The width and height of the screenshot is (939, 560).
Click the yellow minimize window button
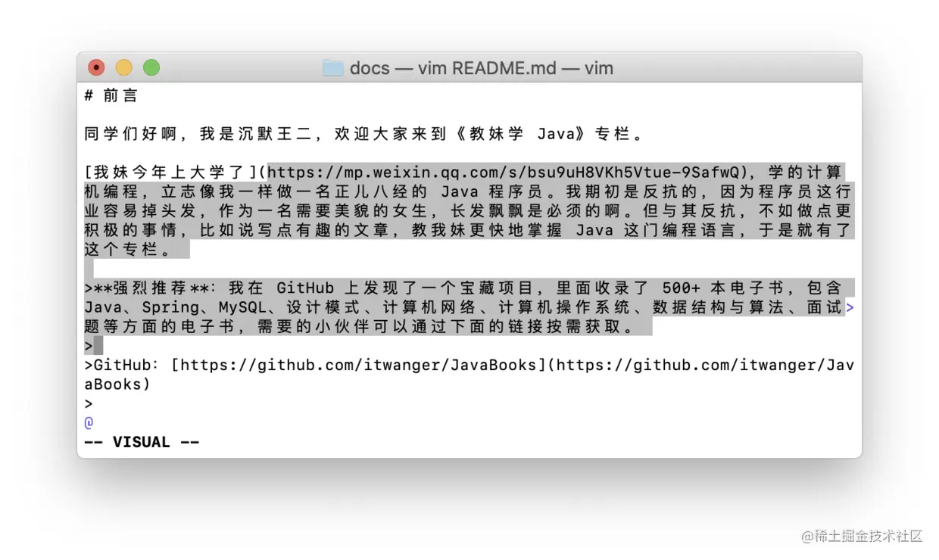123,68
